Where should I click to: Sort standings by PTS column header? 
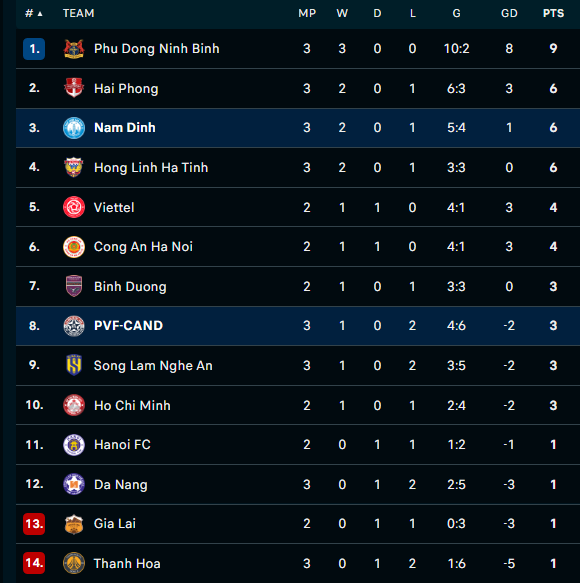553,13
